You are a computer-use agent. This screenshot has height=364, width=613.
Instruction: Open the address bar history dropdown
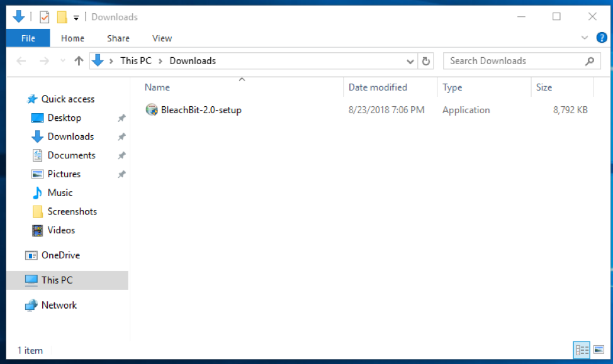410,61
